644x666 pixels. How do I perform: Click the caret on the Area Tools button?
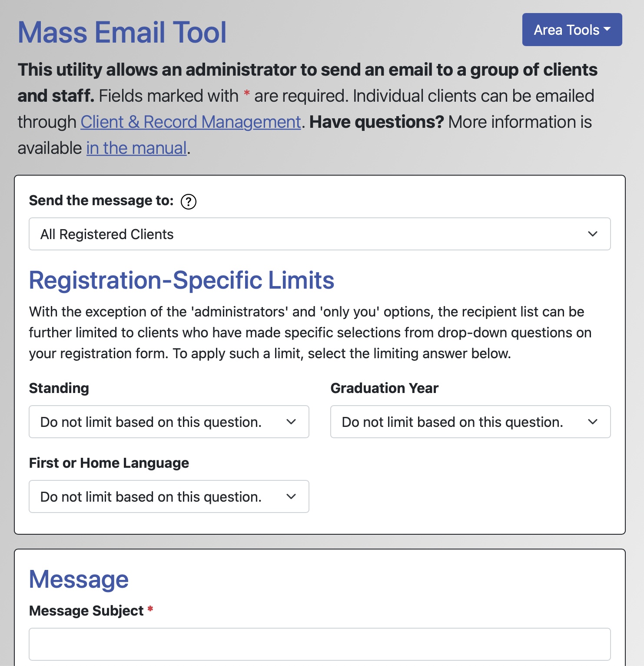click(607, 30)
